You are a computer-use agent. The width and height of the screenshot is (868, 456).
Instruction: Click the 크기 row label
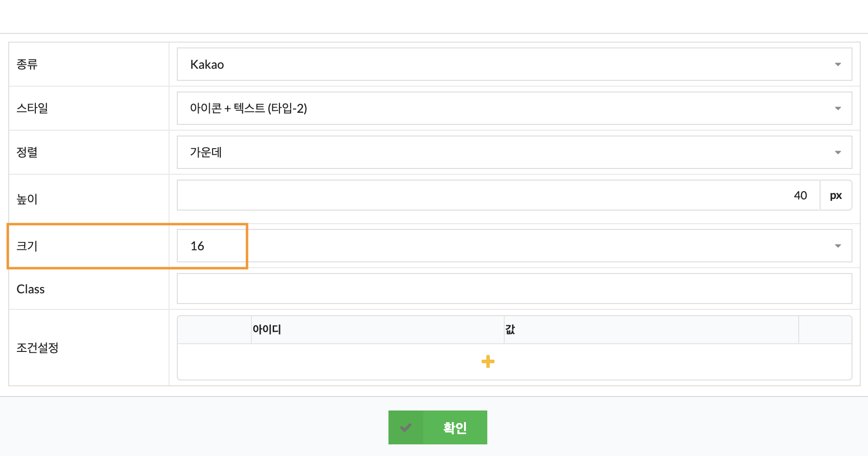[27, 246]
